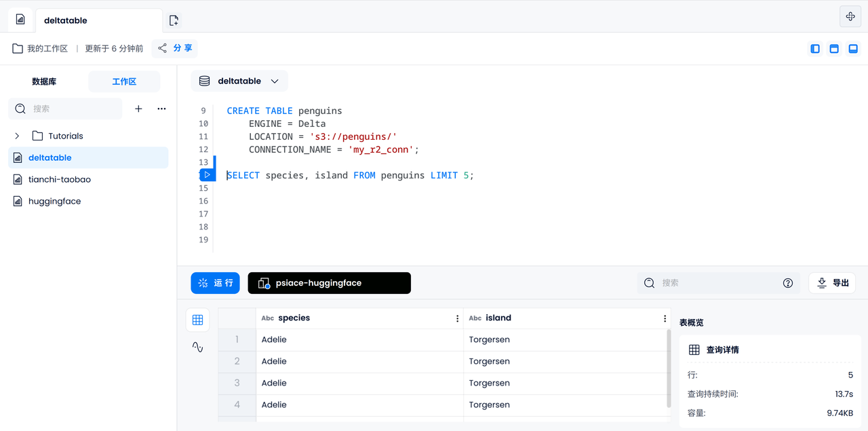Switch to table grid results view
This screenshot has height=431, width=868.
(197, 320)
